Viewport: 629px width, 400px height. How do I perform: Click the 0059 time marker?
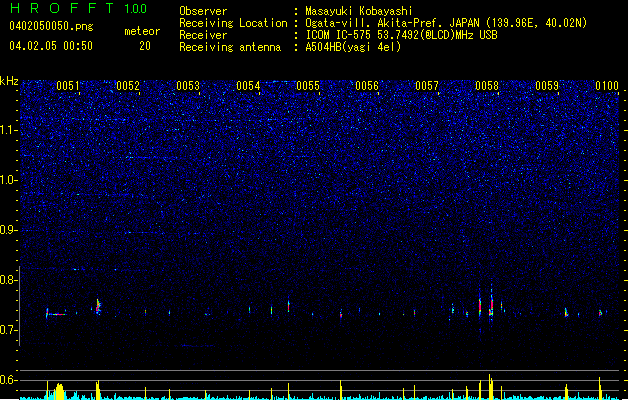point(547,86)
